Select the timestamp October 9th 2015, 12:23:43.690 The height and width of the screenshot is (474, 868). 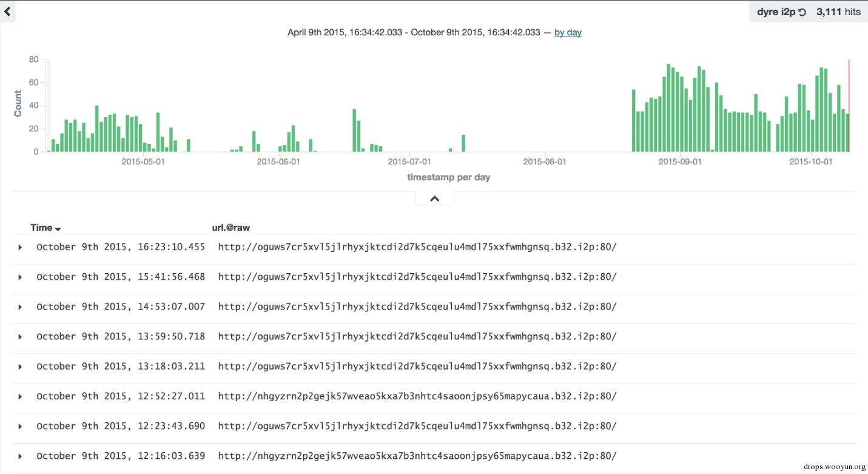(x=121, y=426)
